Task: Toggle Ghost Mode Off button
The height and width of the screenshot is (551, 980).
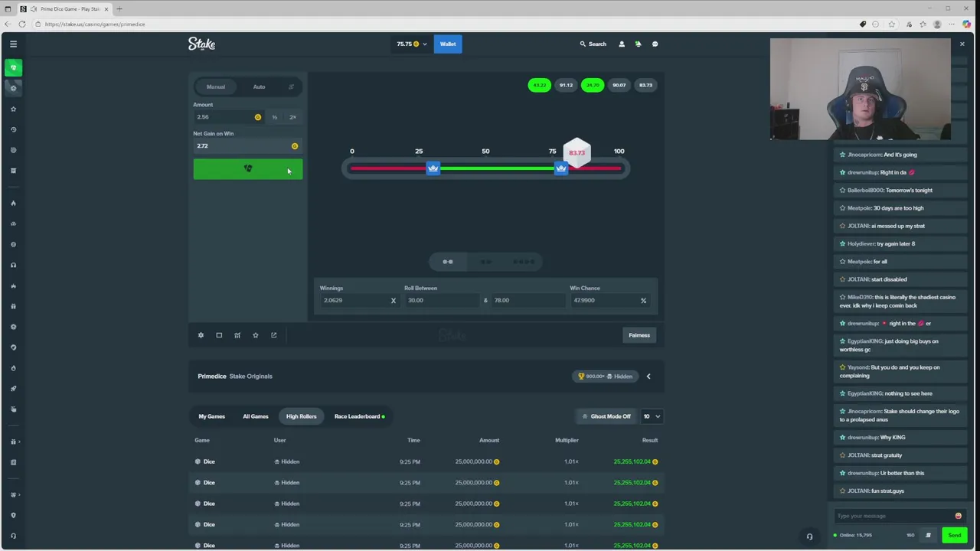Action: [x=606, y=416]
